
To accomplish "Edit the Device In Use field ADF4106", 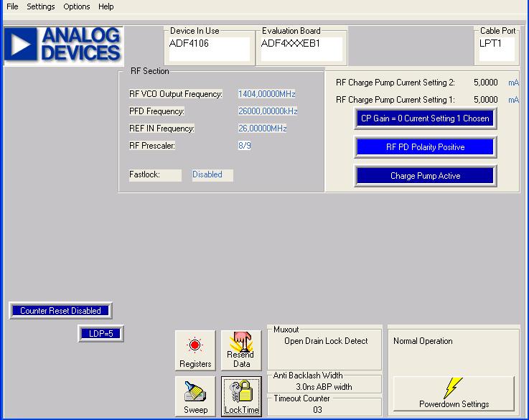I will tap(209, 50).
